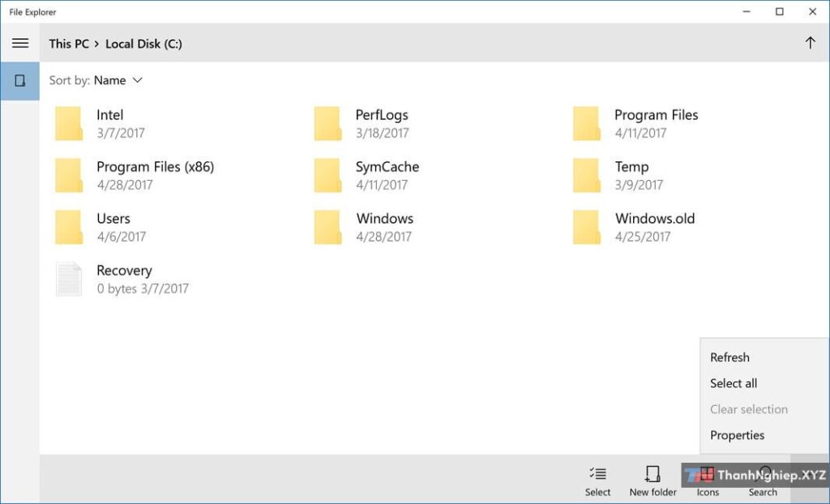Screen dimensions: 830x504
Task: Open the hamburger navigation menu
Action: point(20,43)
